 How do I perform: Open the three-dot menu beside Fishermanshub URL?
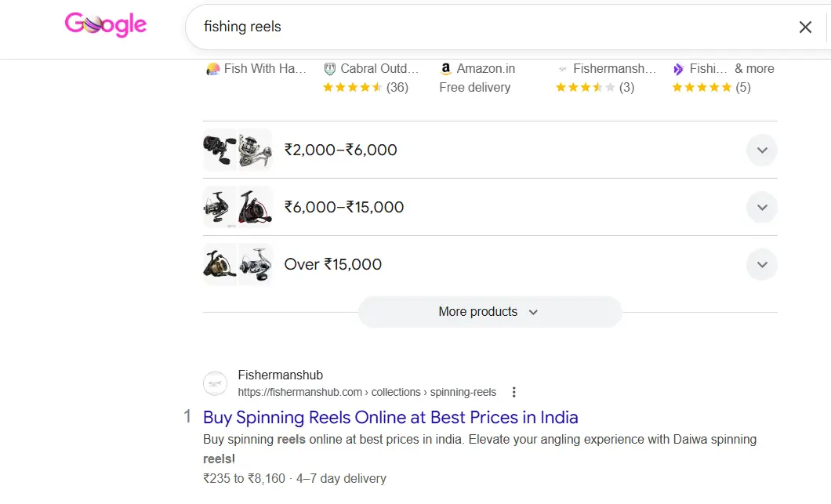[513, 392]
